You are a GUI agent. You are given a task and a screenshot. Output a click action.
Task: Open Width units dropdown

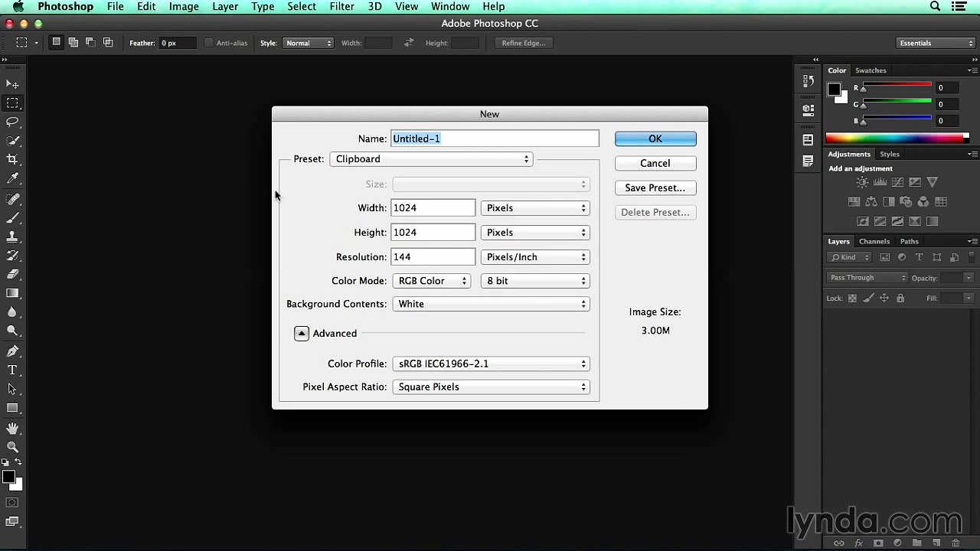coord(535,208)
